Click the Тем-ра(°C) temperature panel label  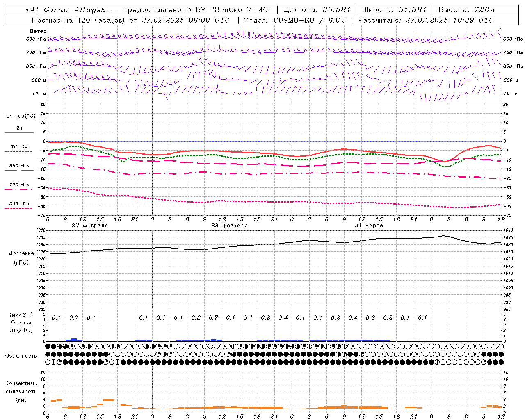[19, 116]
